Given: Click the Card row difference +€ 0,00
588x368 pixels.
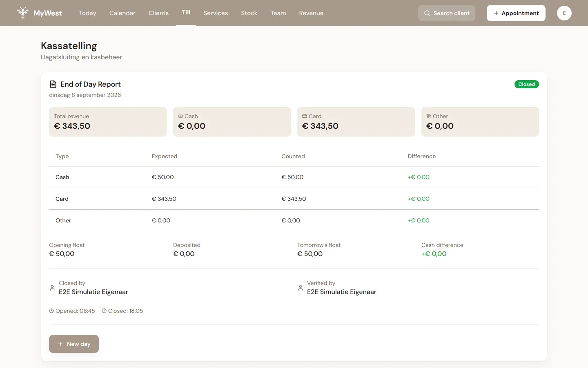Looking at the screenshot, I should (x=419, y=199).
